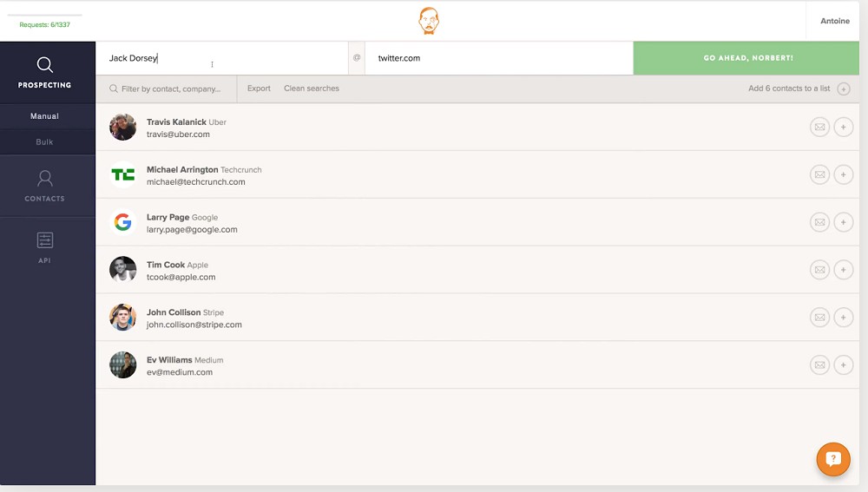
Task: Email icon for Tim Cook
Action: coord(820,270)
